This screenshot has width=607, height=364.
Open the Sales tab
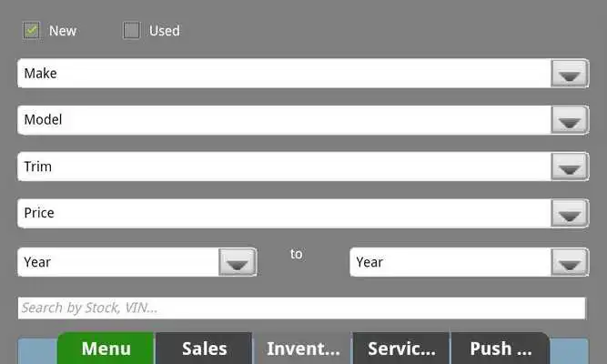pos(204,349)
